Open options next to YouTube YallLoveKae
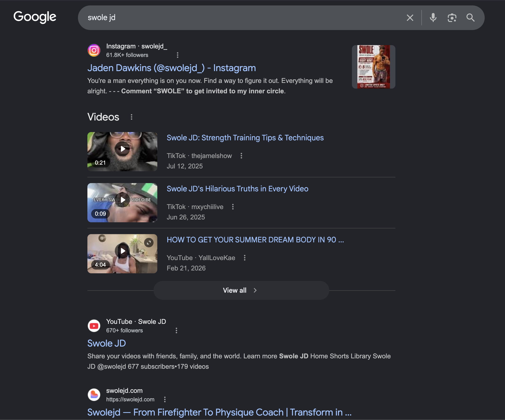The height and width of the screenshot is (420, 505). 244,258
